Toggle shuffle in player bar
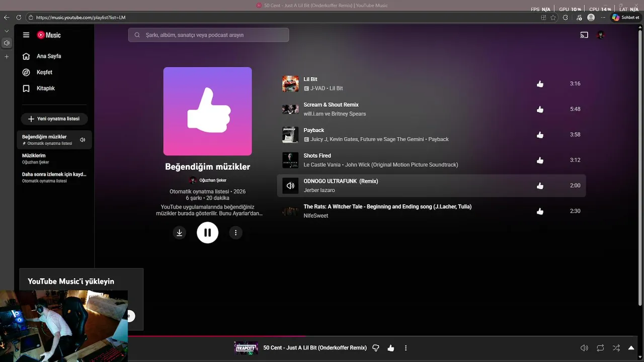The height and width of the screenshot is (362, 644). coord(616,348)
